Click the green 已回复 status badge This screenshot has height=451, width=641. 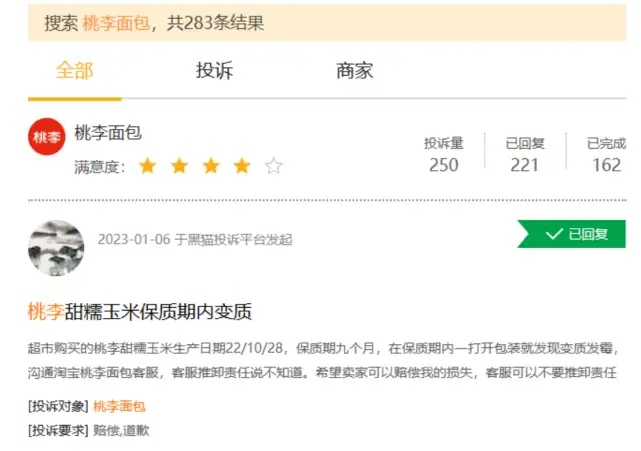click(x=572, y=234)
